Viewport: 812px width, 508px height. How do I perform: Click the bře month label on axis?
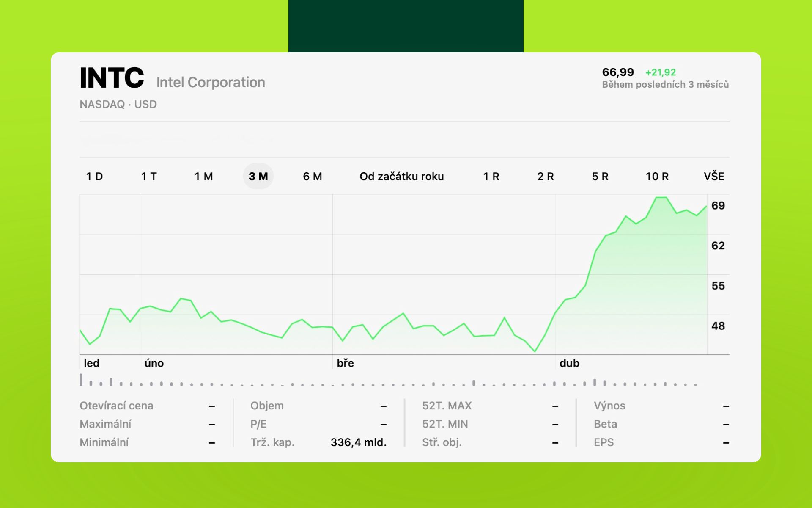click(345, 363)
